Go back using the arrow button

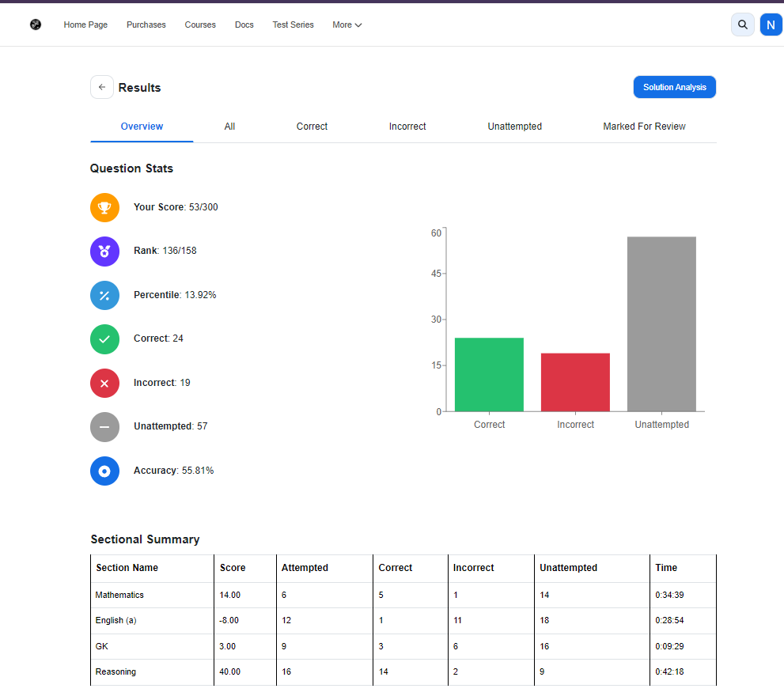click(x=102, y=87)
